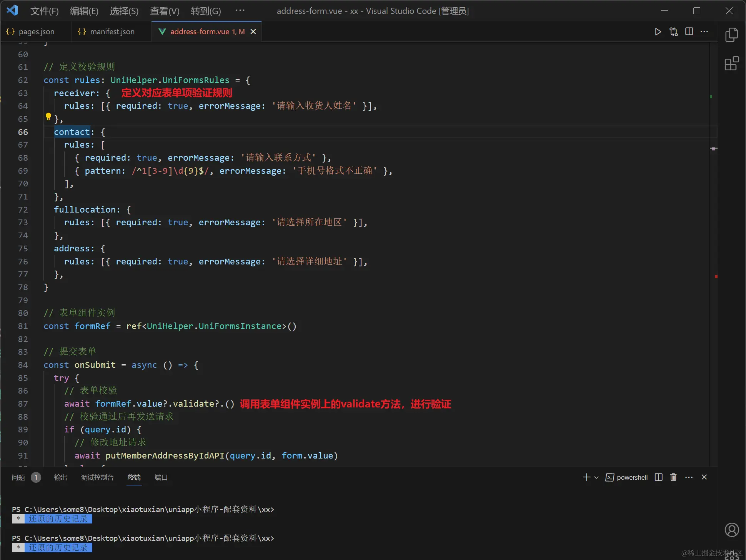The height and width of the screenshot is (560, 746).
Task: Open the 转到(G) menu
Action: [206, 11]
